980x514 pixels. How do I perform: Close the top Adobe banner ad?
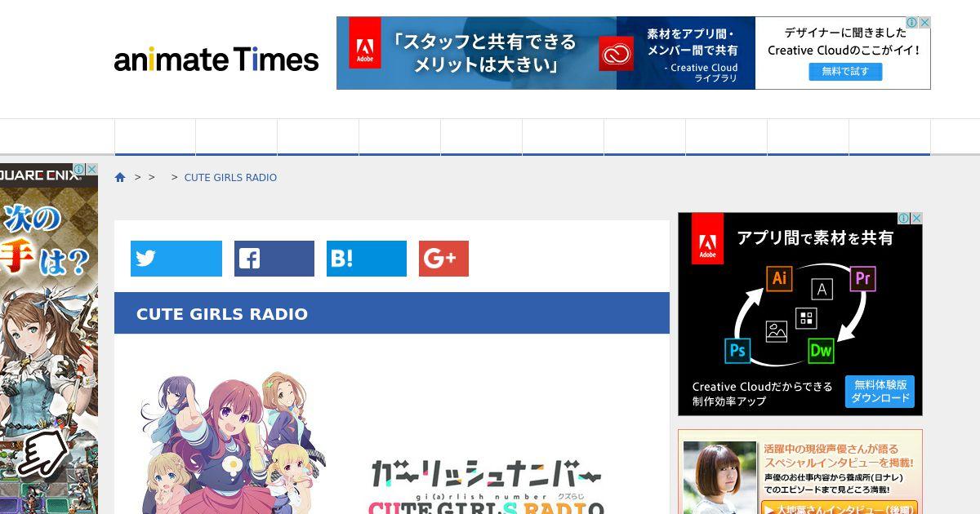[x=924, y=23]
